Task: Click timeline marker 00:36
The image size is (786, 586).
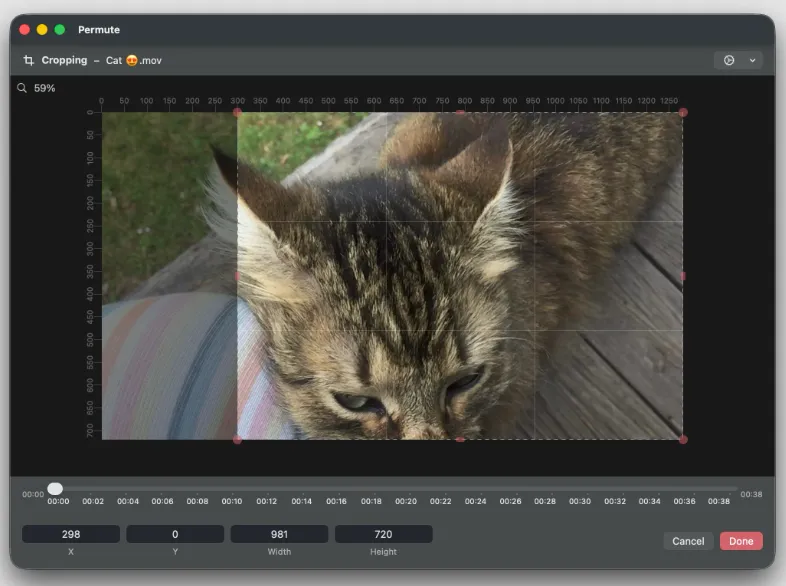Action: click(684, 501)
